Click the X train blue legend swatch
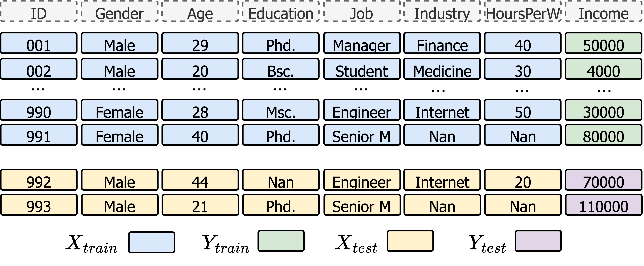This screenshot has height=266, width=644. pyautogui.click(x=151, y=242)
